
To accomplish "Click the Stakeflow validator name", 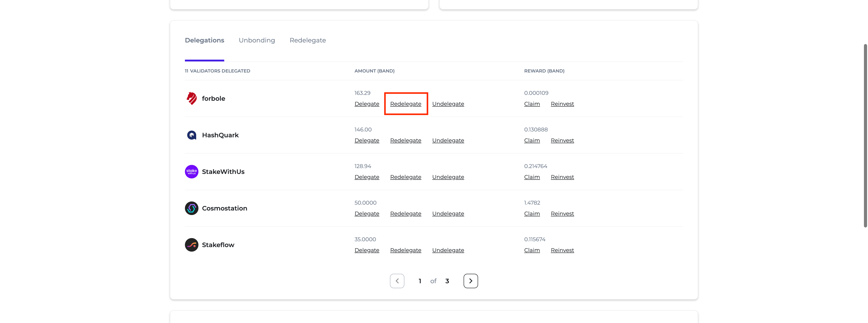I will [218, 245].
